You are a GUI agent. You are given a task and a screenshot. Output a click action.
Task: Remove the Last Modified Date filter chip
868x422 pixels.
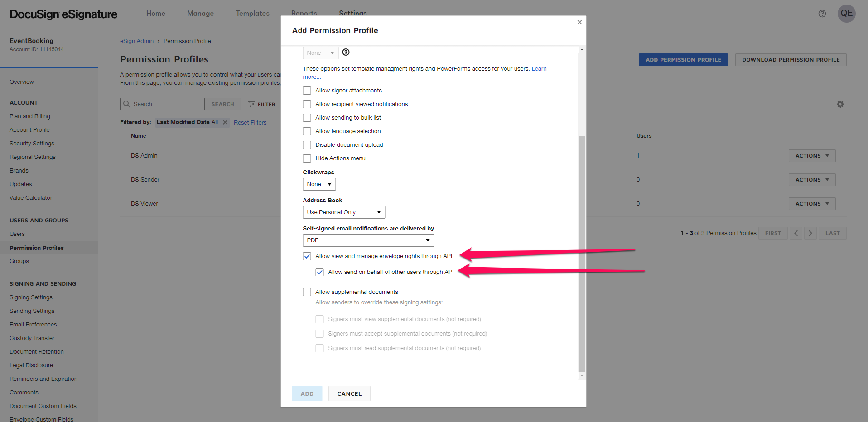[225, 122]
